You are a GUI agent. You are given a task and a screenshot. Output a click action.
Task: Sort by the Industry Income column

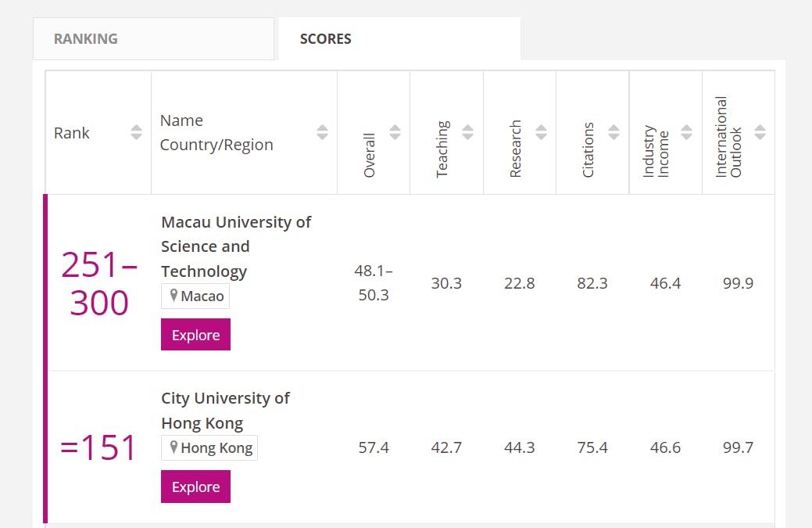coord(685,132)
